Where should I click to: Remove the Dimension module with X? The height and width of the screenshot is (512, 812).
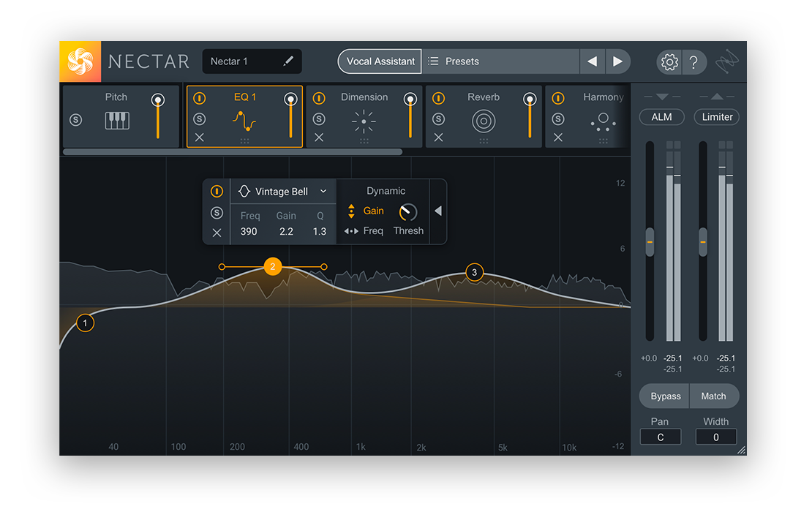[319, 138]
